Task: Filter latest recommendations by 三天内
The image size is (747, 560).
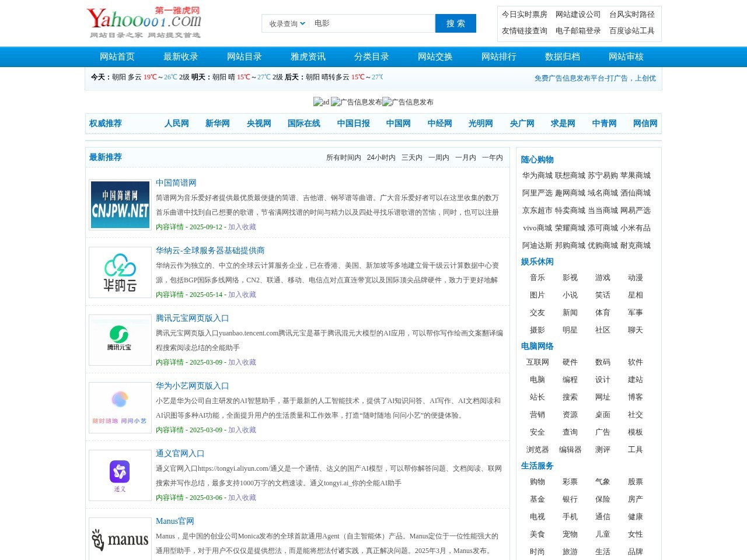Action: pos(412,157)
